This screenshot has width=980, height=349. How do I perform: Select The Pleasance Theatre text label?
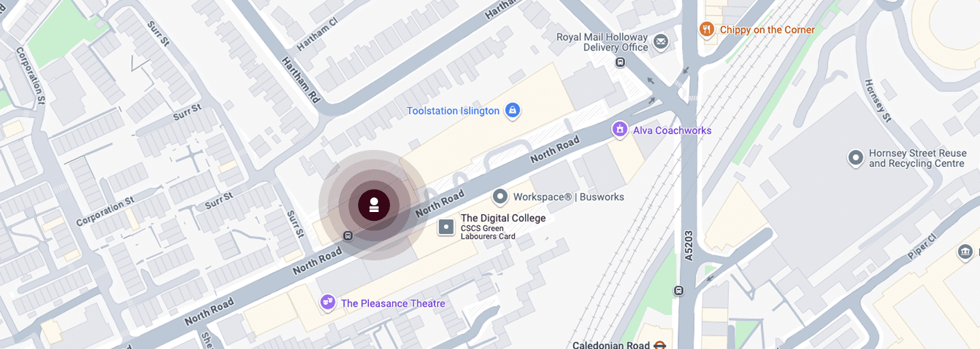(393, 303)
